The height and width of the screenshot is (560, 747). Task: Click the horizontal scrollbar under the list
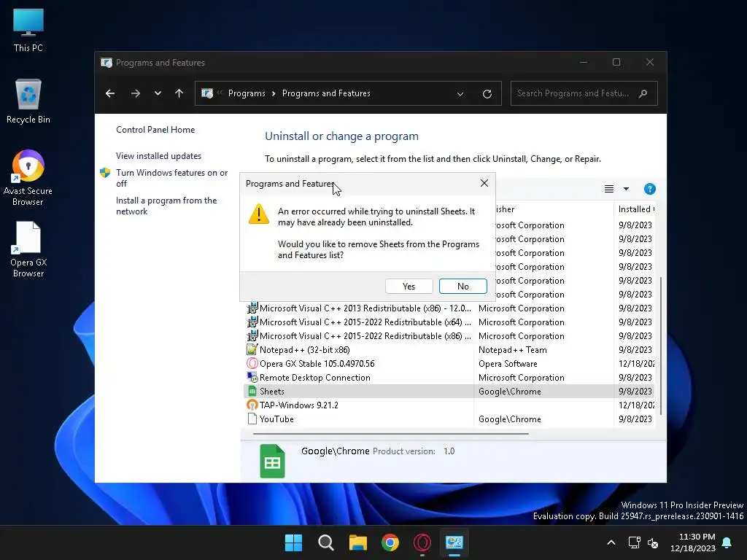coord(391,434)
